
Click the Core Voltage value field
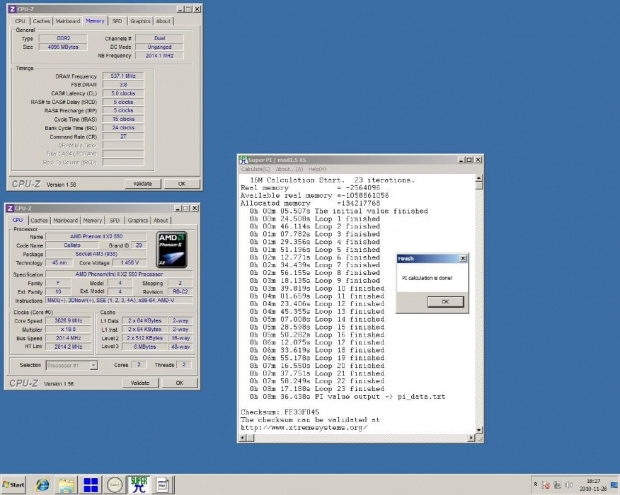click(129, 263)
